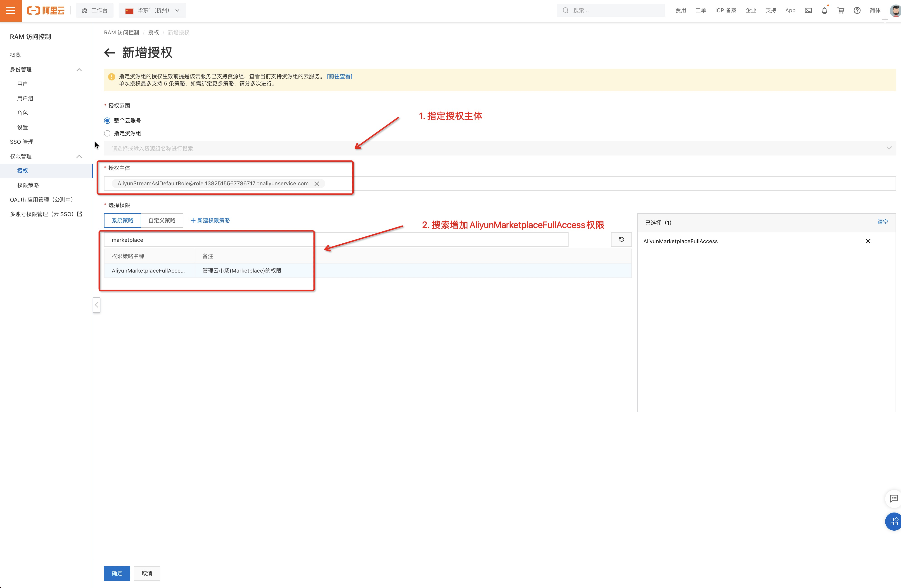Collapse the 权限管理 sidebar section
901x588 pixels.
[x=79, y=156]
